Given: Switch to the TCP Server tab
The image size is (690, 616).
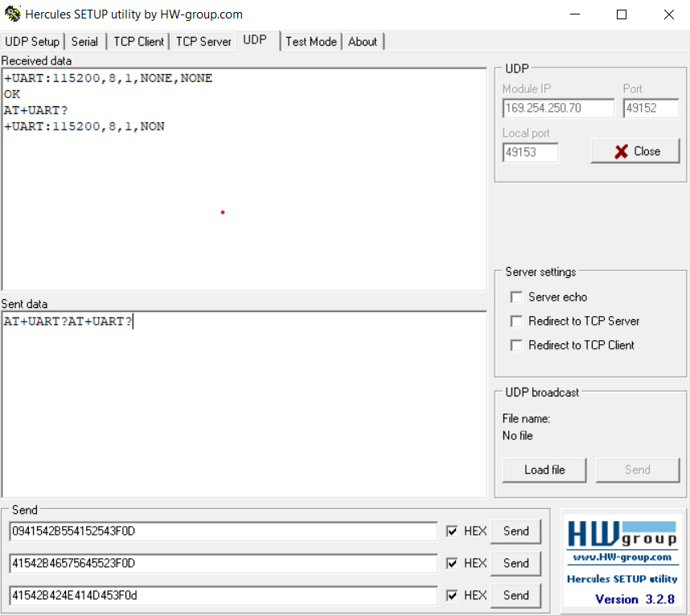Looking at the screenshot, I should [x=203, y=41].
